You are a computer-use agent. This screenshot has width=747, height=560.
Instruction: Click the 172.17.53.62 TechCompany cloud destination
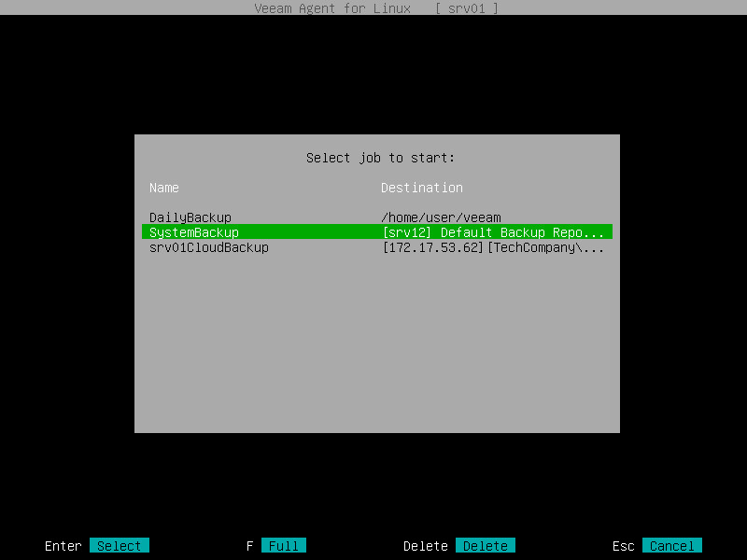click(x=493, y=247)
